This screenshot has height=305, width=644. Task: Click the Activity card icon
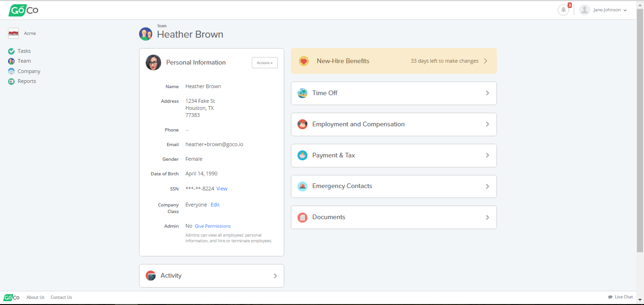click(150, 276)
